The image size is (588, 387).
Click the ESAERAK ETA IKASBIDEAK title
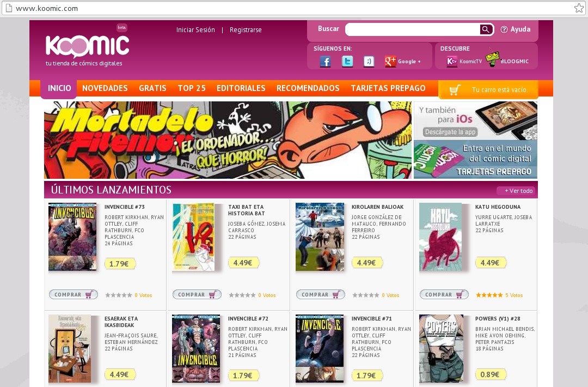click(121, 322)
